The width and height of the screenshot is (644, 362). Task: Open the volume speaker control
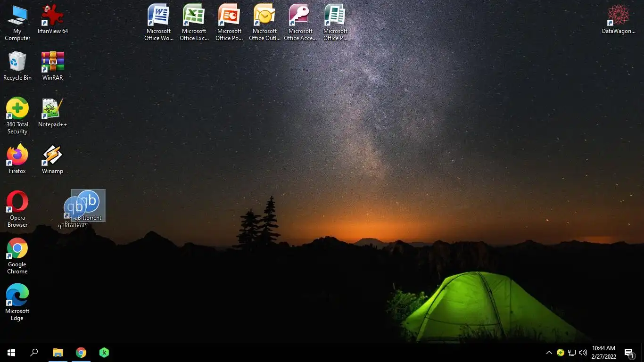583,353
